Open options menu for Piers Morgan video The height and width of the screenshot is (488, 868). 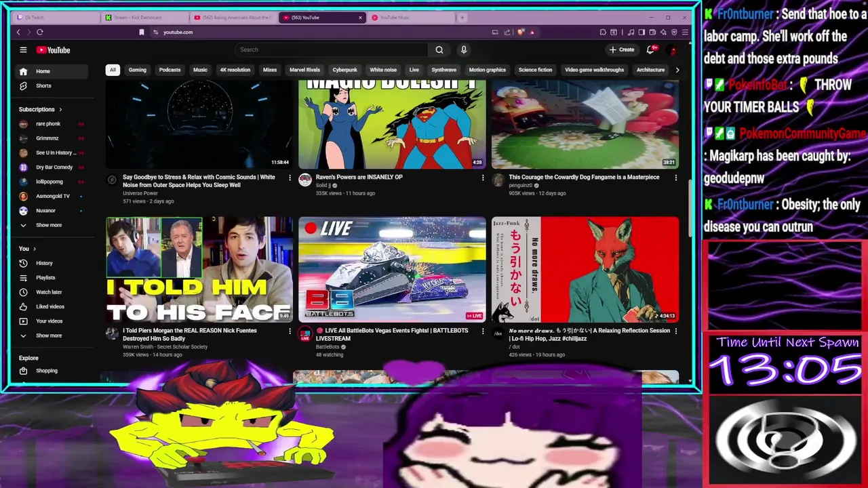point(290,331)
